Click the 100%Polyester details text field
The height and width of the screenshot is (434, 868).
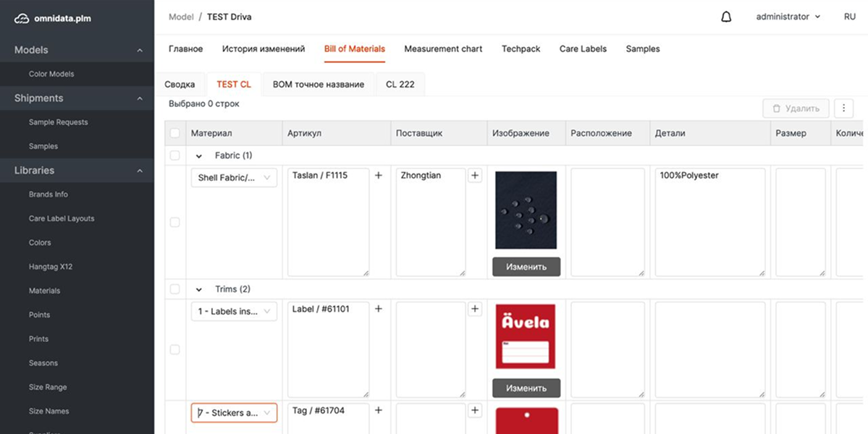(x=709, y=222)
